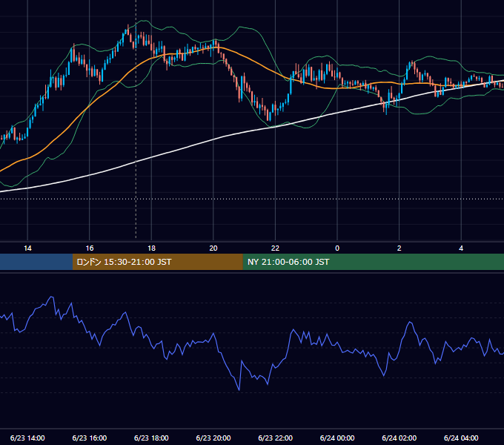The image size is (504, 445).
Task: Click the 6/24 02:00 date label
Action: [x=399, y=438]
